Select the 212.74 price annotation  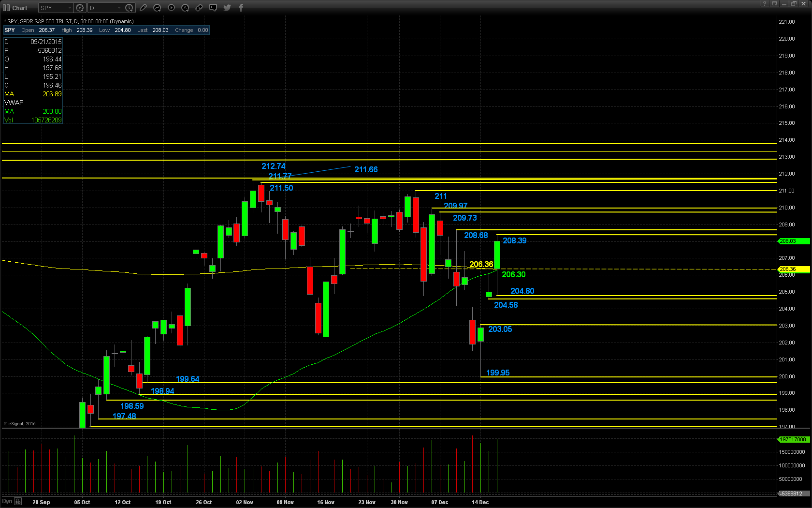pos(274,166)
